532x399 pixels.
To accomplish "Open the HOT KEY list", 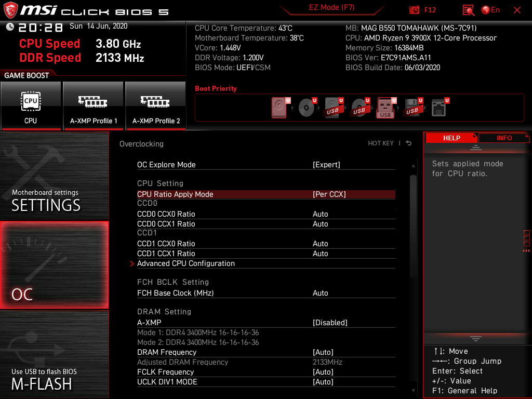I will (381, 143).
